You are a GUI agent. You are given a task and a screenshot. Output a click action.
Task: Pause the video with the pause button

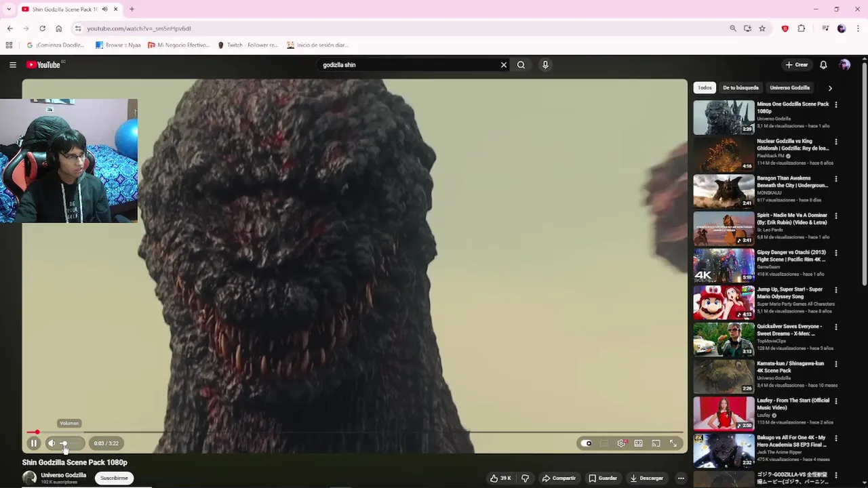(33, 443)
